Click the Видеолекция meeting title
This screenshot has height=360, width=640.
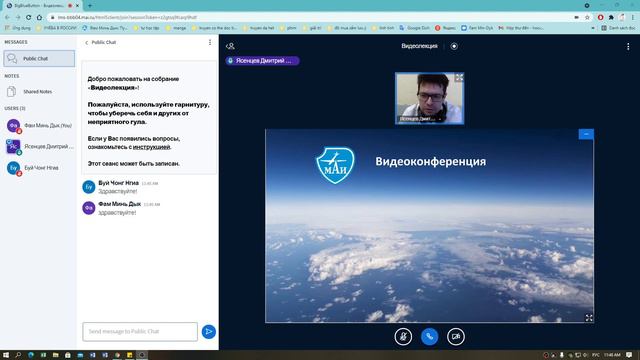tap(419, 46)
